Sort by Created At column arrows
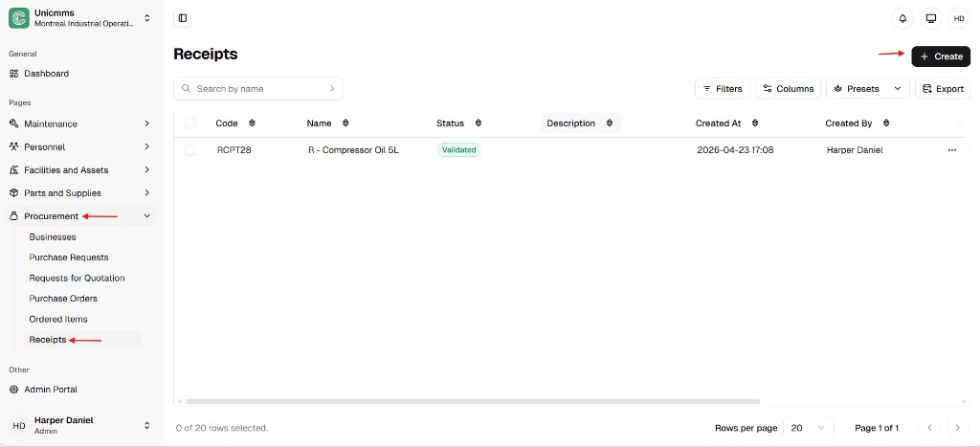The image size is (980, 447). 755,123
